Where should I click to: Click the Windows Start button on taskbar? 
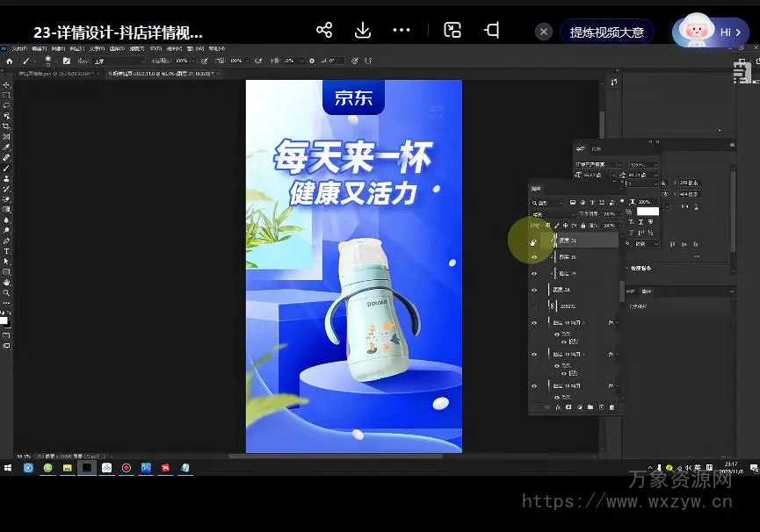pyautogui.click(x=8, y=468)
